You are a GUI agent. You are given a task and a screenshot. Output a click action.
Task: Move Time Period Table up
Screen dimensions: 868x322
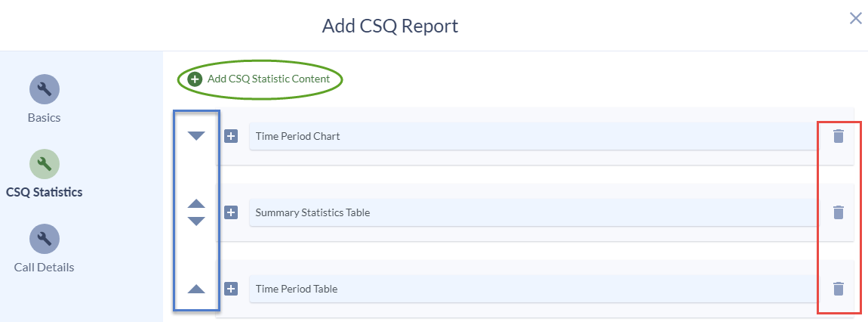196,289
